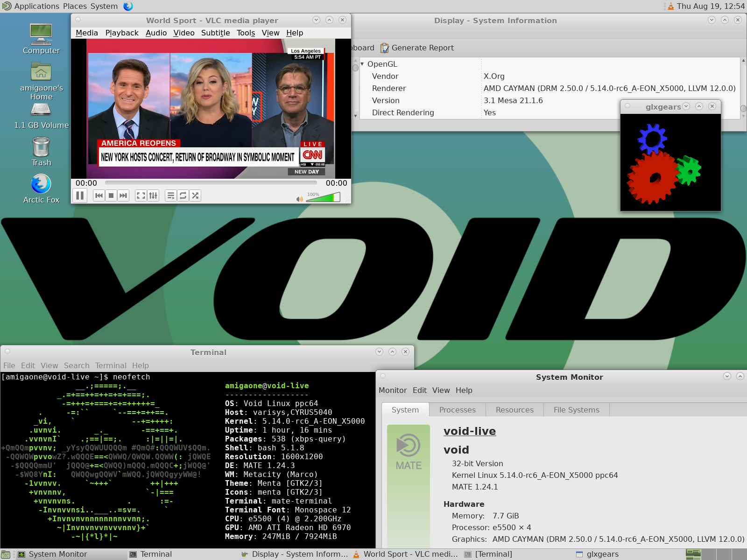Open Terminal window's File menu
Image resolution: width=747 pixels, height=560 pixels.
(x=9, y=365)
